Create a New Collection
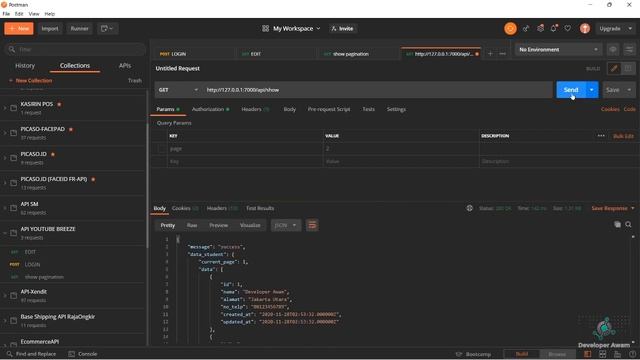The height and width of the screenshot is (360, 640). point(31,80)
